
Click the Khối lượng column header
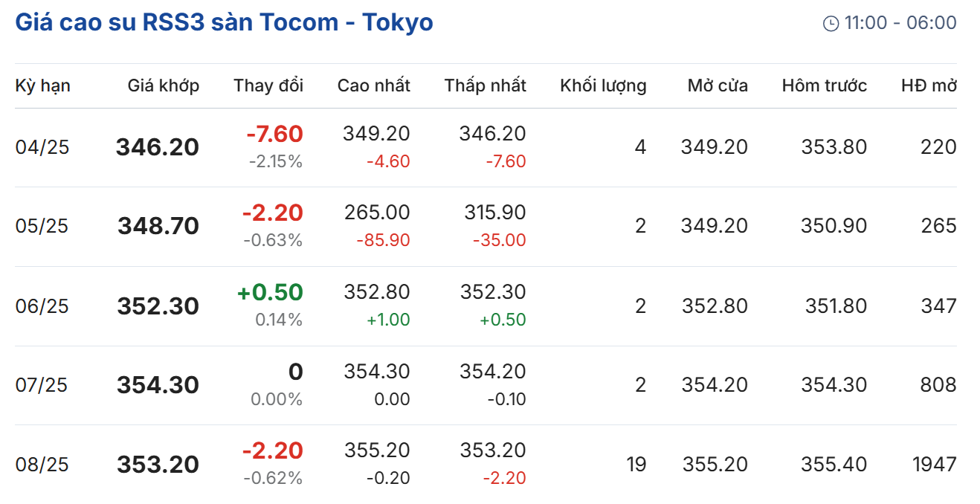tap(603, 85)
